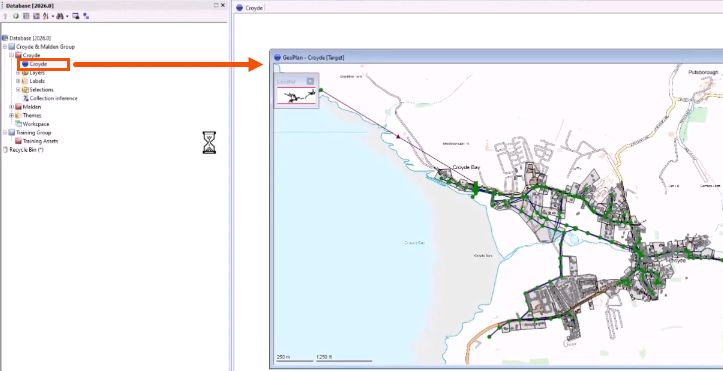The height and width of the screenshot is (371, 723).
Task: Expand the Layers node
Action: [x=18, y=73]
